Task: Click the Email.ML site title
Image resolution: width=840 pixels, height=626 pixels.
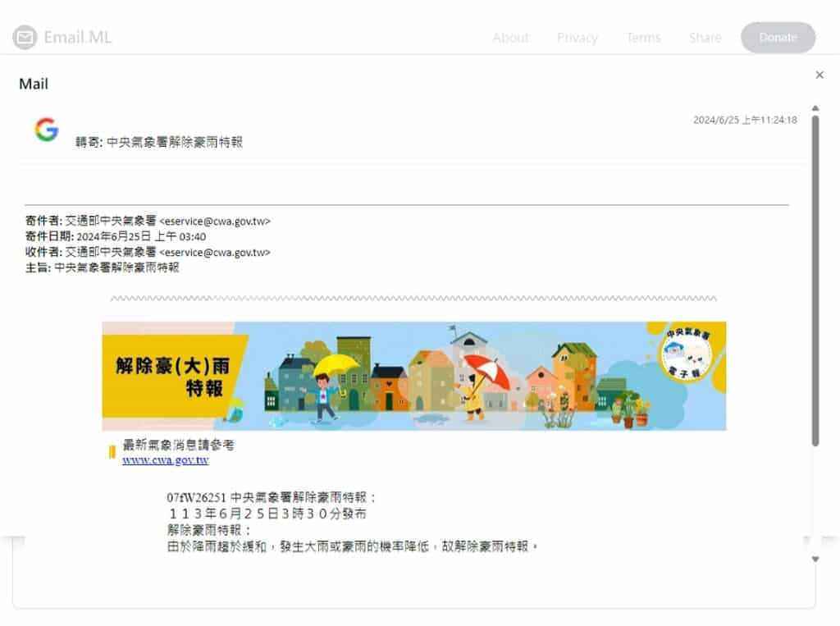Action: pos(78,37)
